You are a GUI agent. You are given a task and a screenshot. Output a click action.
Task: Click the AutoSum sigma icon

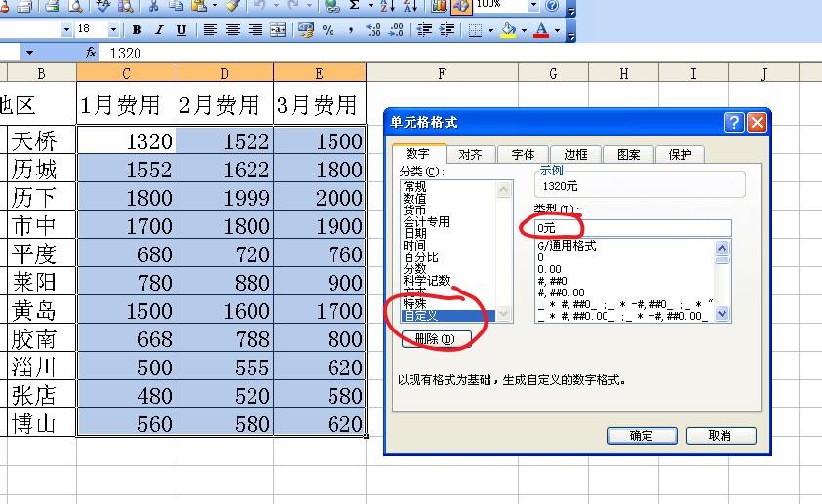tap(354, 6)
